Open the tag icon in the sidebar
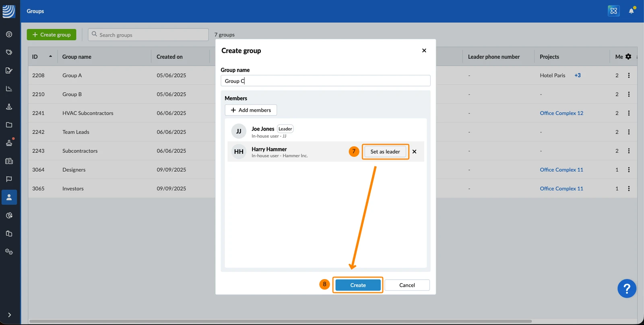Screen dimensions: 644x325 coord(9,52)
